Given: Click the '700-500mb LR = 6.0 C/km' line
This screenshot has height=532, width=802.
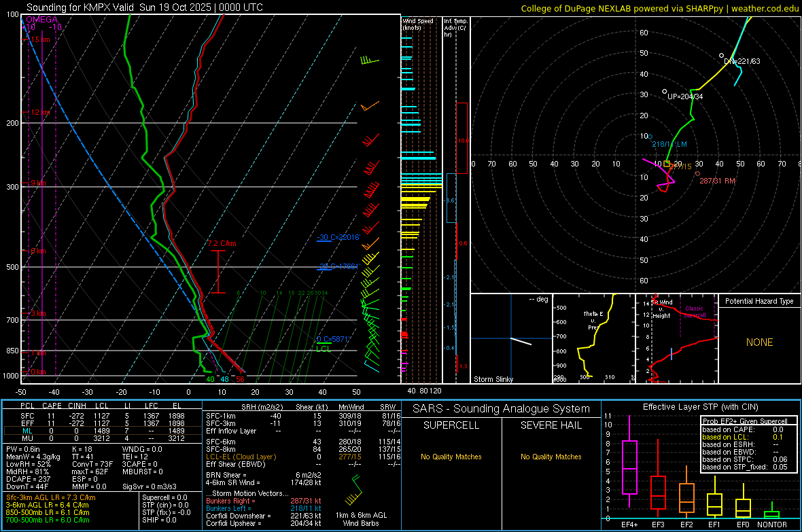Looking at the screenshot, I should 48,520.
